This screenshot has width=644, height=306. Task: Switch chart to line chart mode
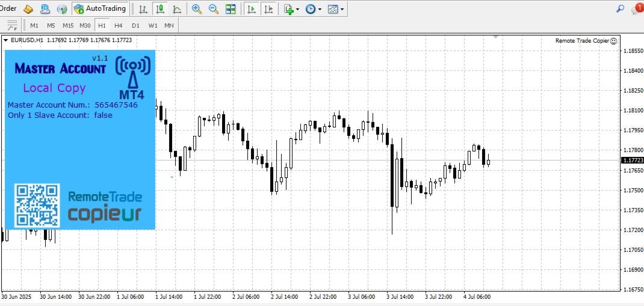point(177,8)
